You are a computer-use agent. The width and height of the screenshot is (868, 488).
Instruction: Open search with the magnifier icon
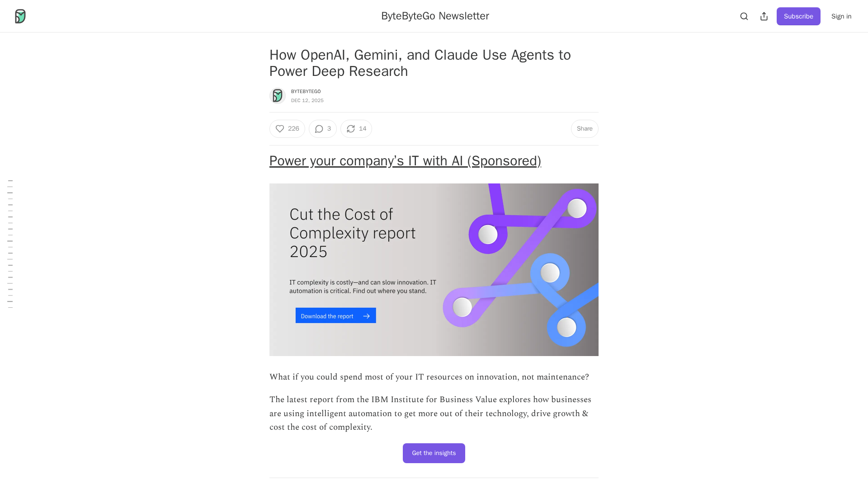[744, 16]
